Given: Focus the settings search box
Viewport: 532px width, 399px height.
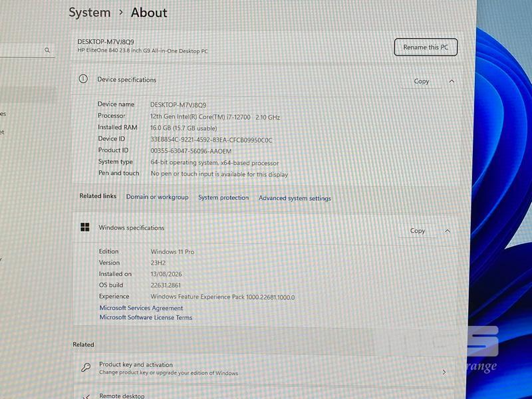Looking at the screenshot, I should click(27, 51).
